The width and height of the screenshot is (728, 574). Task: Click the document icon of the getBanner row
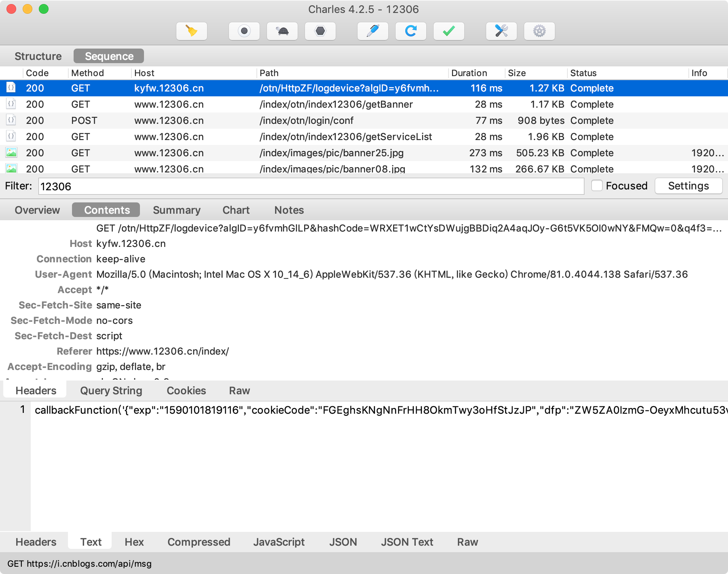(x=11, y=104)
